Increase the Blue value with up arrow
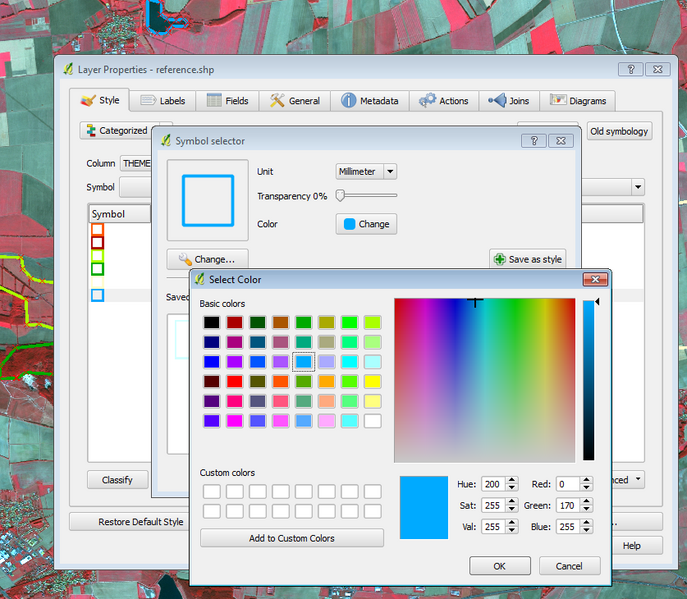Screen dimensions: 687x599 [586, 523]
